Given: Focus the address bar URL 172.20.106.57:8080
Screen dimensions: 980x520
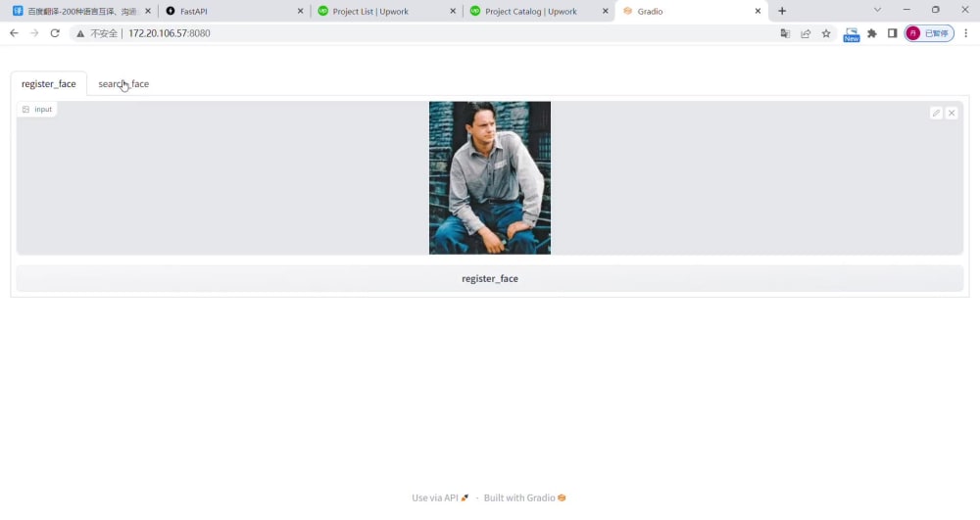Looking at the screenshot, I should point(170,33).
